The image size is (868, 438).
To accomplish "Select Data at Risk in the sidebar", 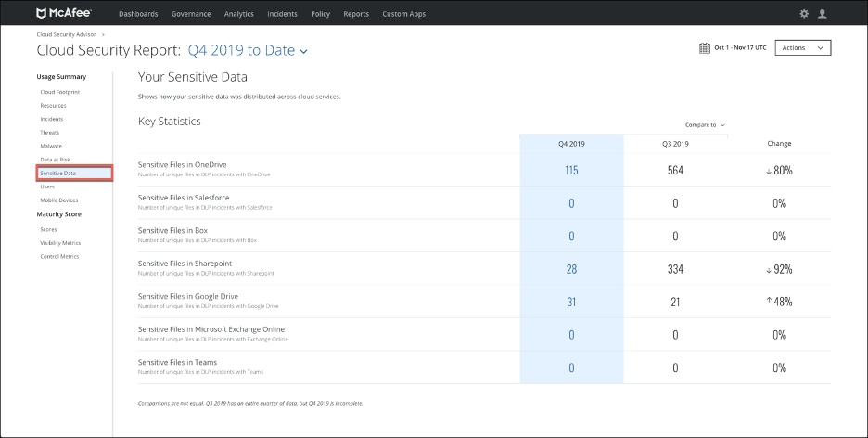I will click(55, 160).
